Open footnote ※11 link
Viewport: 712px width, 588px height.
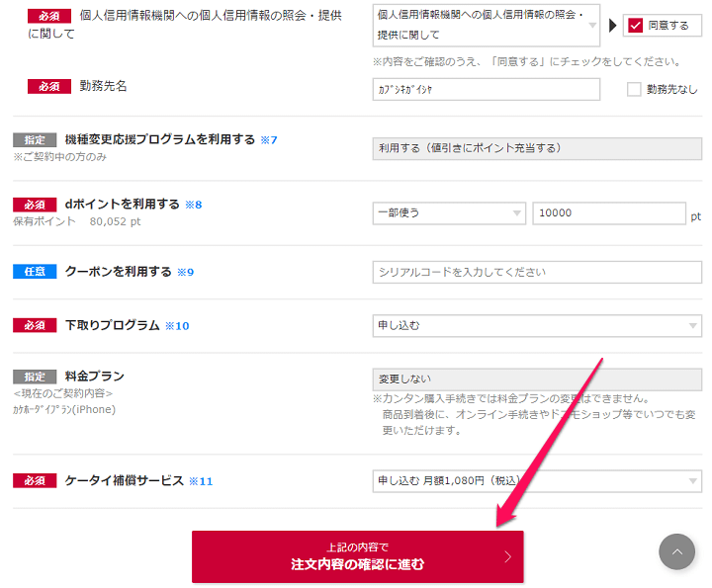pos(201,481)
